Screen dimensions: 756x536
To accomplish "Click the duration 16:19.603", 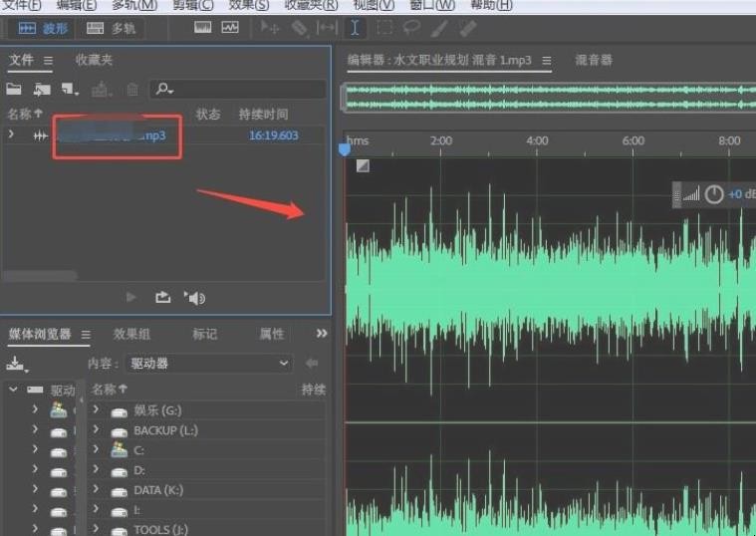I will [x=273, y=135].
